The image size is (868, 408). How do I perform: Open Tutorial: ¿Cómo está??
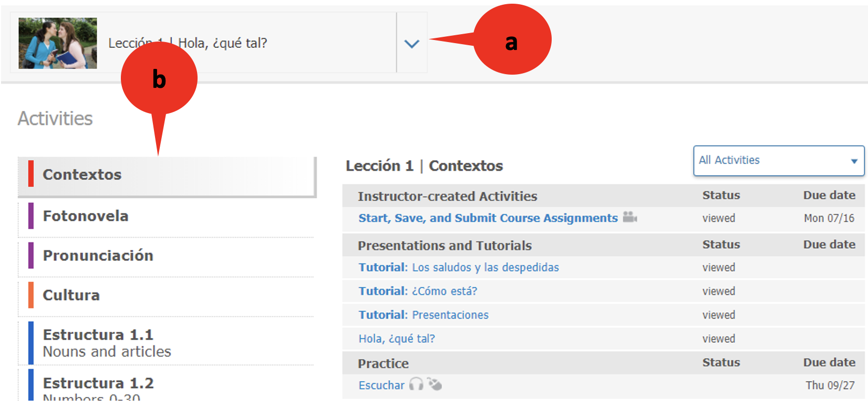point(418,291)
